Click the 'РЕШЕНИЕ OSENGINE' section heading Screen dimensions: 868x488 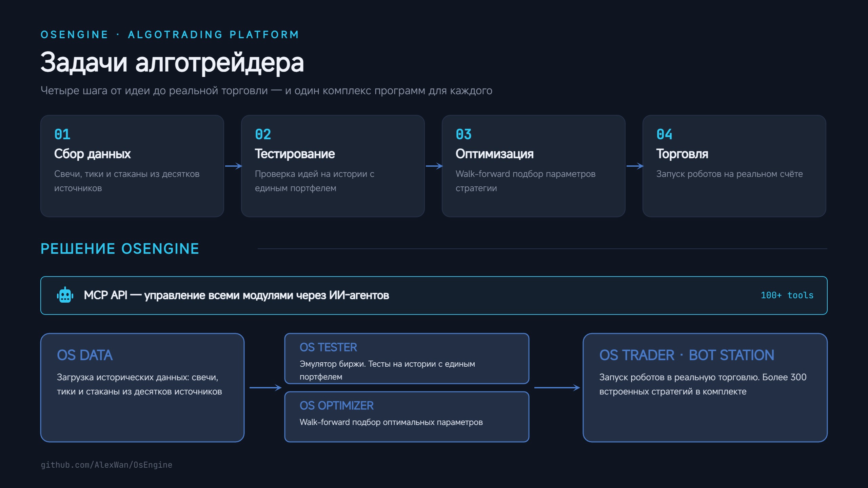(x=120, y=249)
